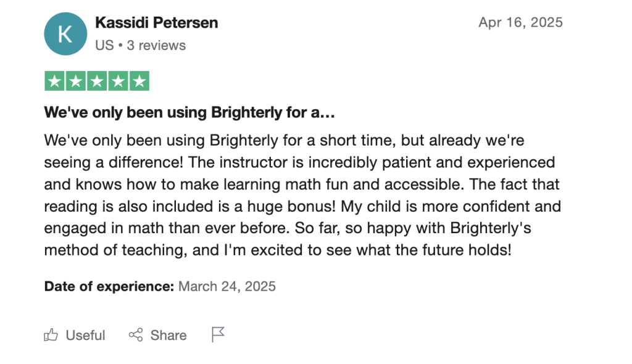The width and height of the screenshot is (632, 364).
Task: Open Kassidi Petersen's reviewer profile
Action: (156, 23)
